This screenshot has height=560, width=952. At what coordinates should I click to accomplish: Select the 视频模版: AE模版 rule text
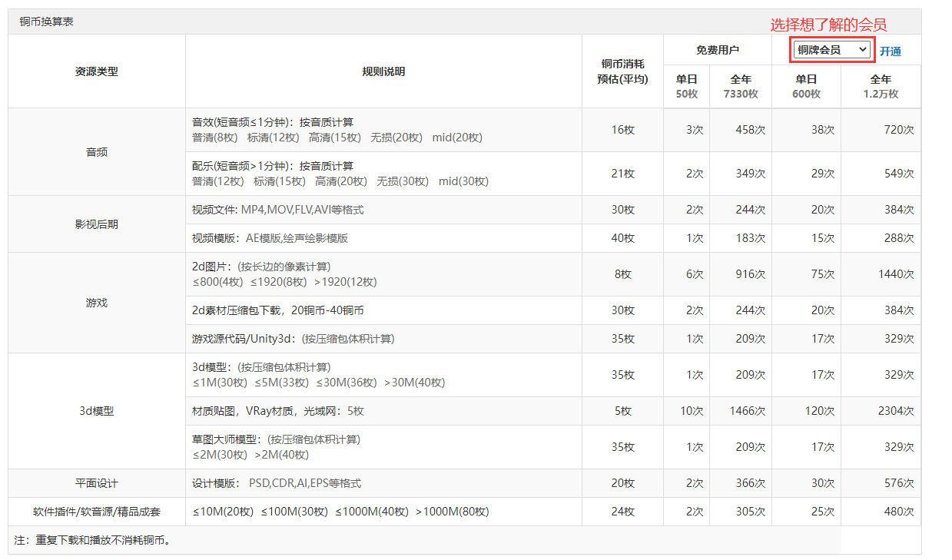coord(270,238)
